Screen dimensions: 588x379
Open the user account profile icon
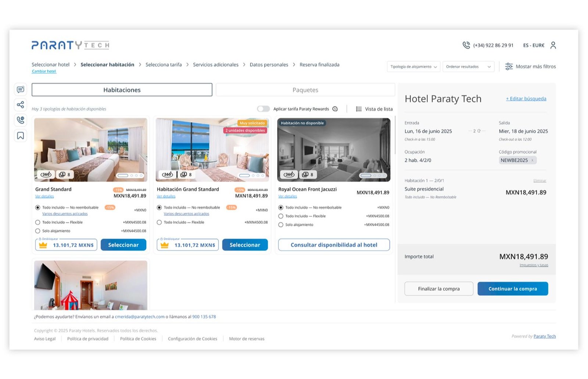click(x=553, y=45)
